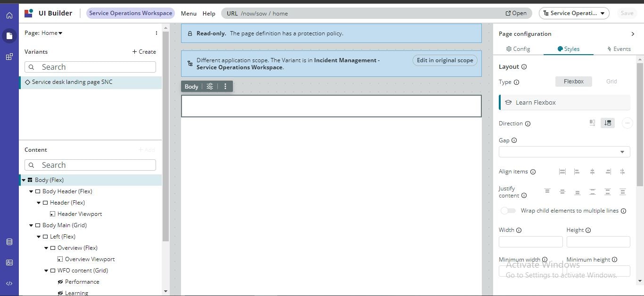Image resolution: width=644 pixels, height=296 pixels.
Task: Open the Service Operati... scope dropdown
Action: click(x=574, y=13)
